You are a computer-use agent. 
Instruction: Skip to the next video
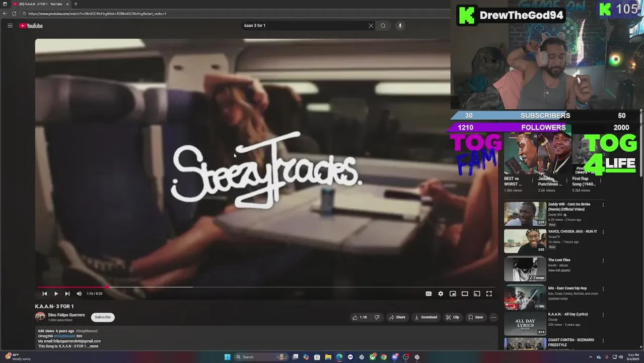[x=67, y=293]
